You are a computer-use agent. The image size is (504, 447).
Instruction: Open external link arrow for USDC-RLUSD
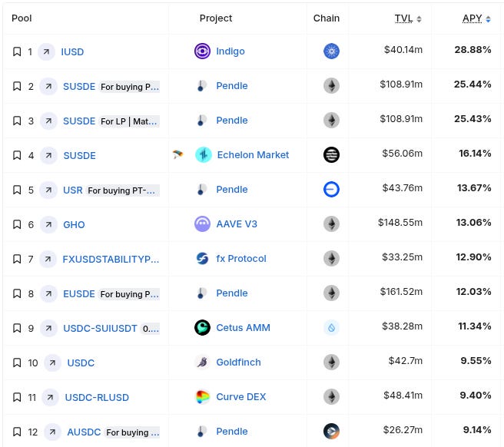[x=50, y=398]
